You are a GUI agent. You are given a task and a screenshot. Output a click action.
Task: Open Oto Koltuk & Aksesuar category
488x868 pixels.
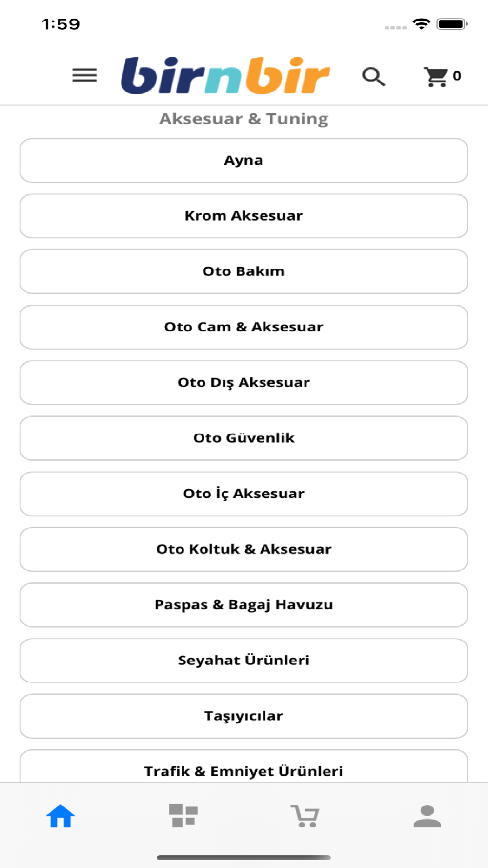click(244, 549)
